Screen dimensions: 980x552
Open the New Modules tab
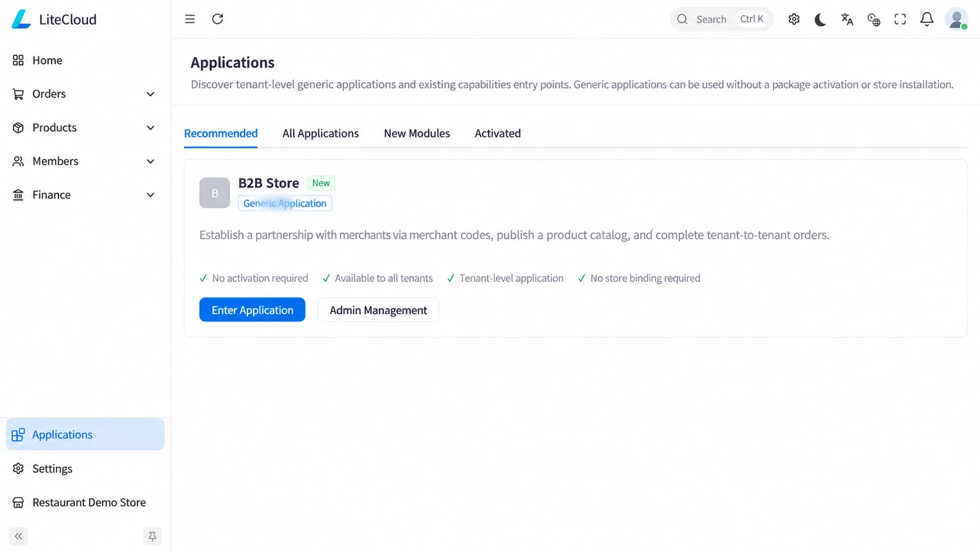417,133
